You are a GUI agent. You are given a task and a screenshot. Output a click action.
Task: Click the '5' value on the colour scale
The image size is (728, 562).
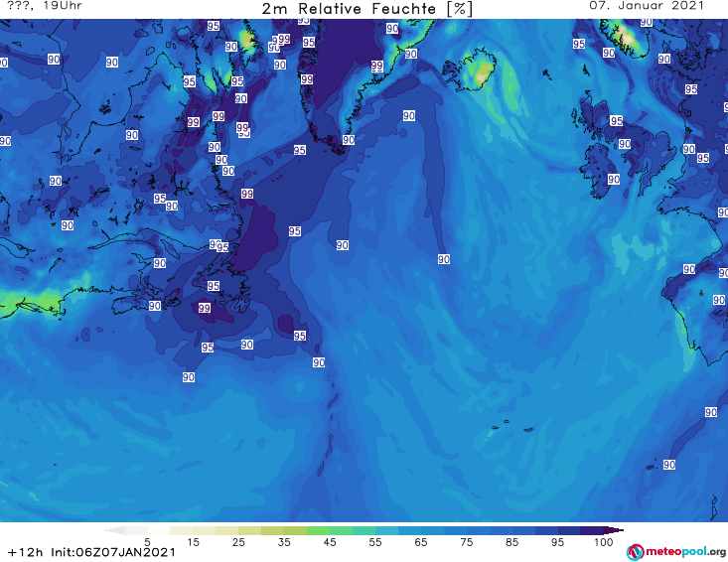pos(147,542)
